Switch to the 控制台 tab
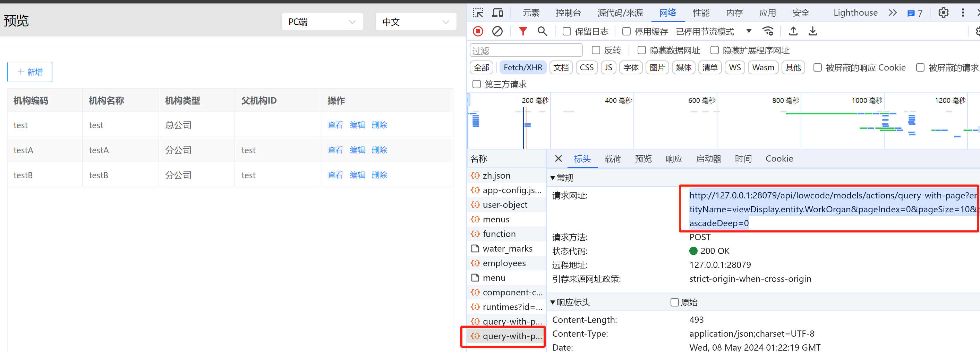 (568, 13)
